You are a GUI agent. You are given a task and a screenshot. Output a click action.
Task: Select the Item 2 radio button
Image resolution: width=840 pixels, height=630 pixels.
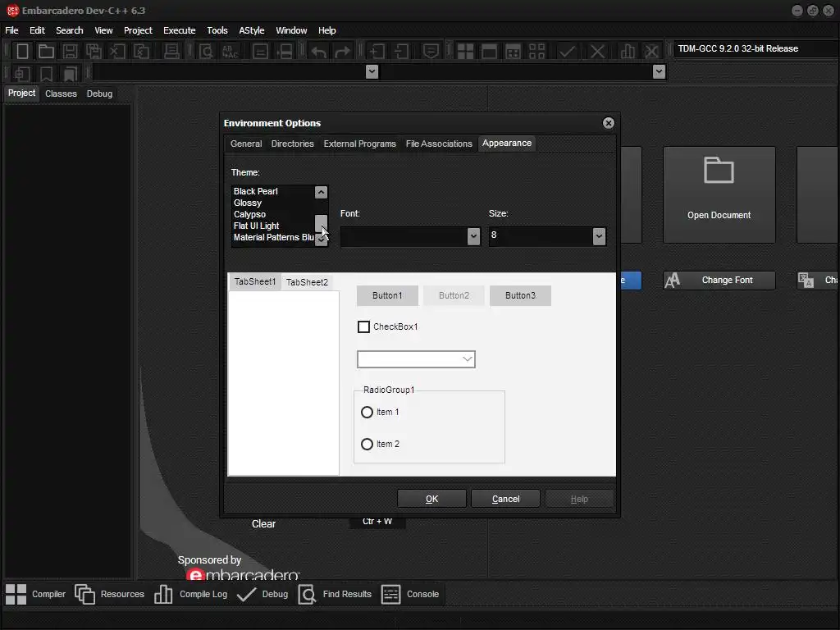pyautogui.click(x=367, y=444)
